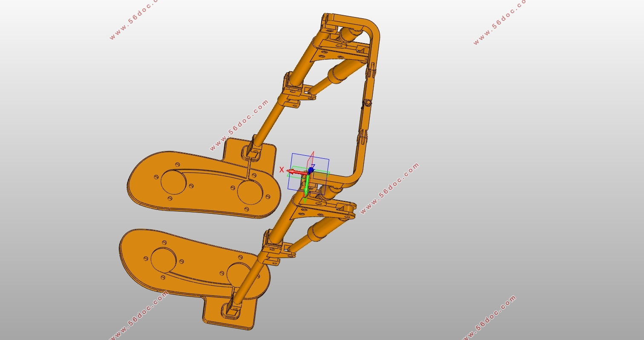Select left circular boss on upper footplate
The width and height of the screenshot is (644, 340).
tap(173, 181)
